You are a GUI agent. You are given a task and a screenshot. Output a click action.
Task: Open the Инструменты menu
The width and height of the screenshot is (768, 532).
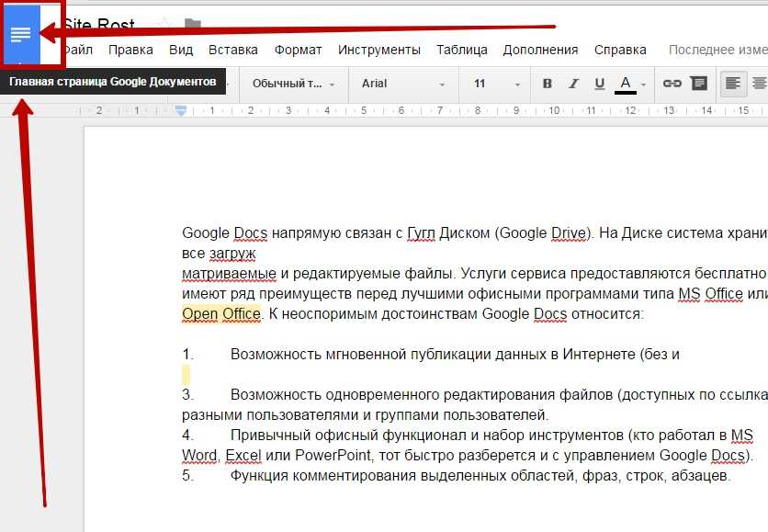point(378,50)
